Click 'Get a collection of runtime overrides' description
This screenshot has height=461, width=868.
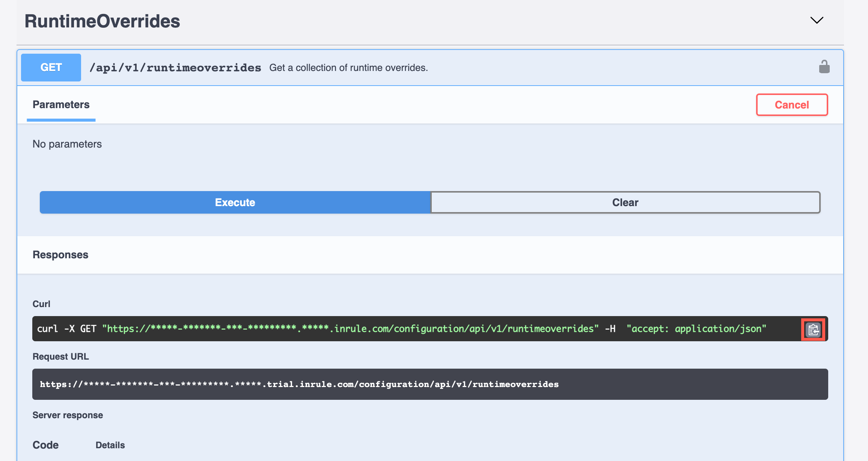(348, 68)
